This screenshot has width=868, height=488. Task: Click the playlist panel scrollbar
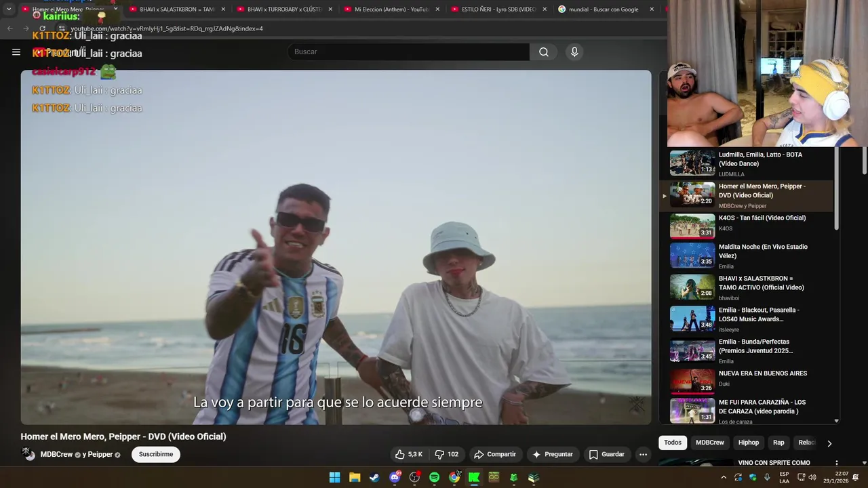[836, 190]
